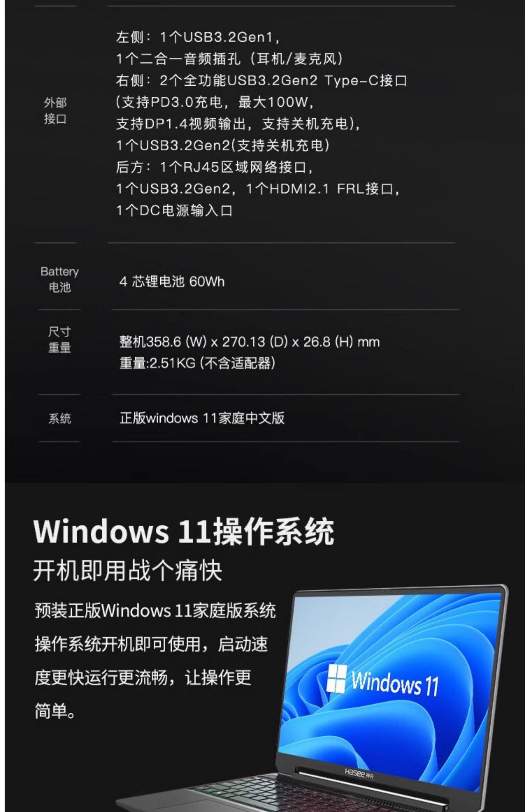Click the 1个DC电源输入口 line

[x=174, y=211]
